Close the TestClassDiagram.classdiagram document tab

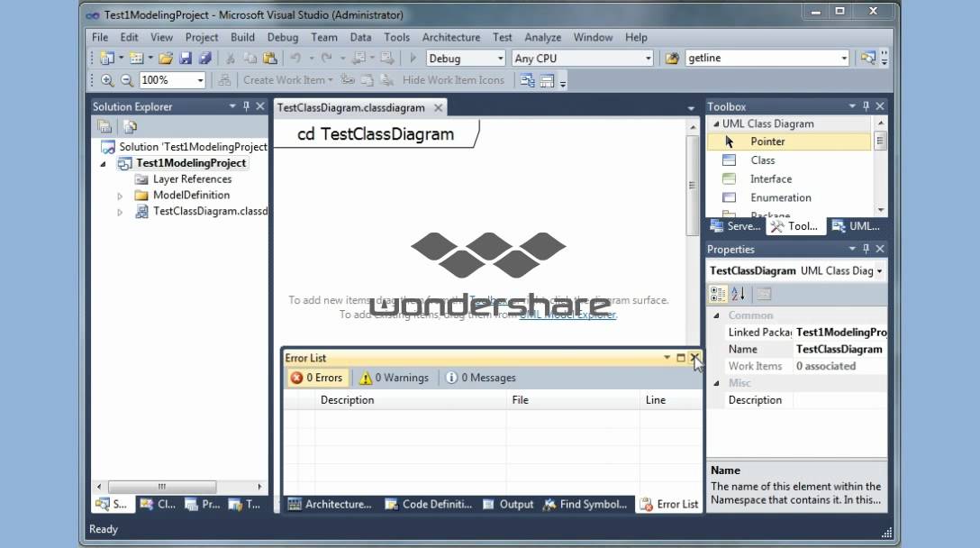pyautogui.click(x=438, y=108)
